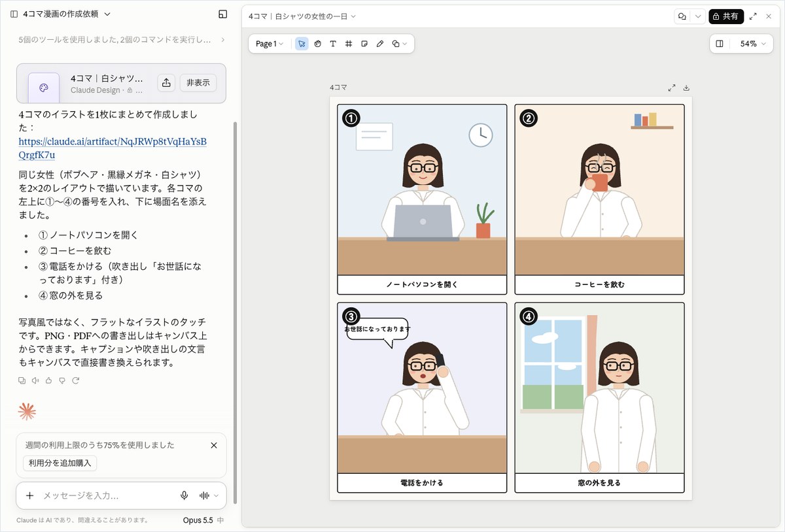785x532 pixels.
Task: Dismiss the weekly usage limit notice
Action: tap(214, 445)
